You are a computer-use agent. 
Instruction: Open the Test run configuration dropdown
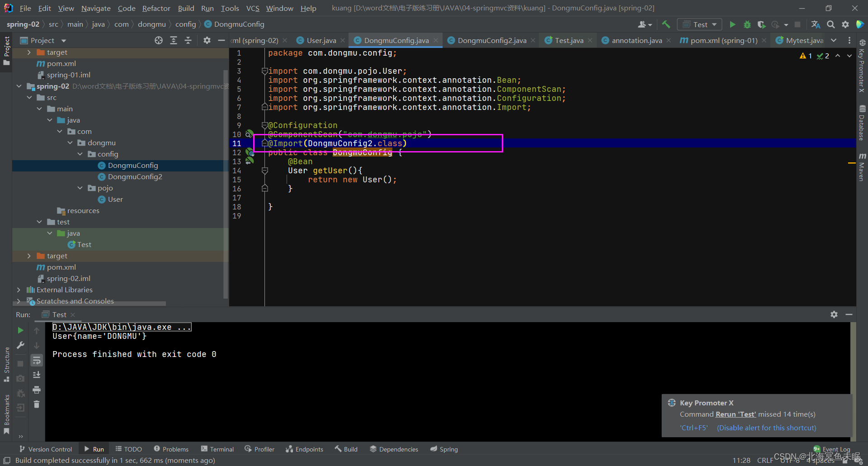pos(699,24)
